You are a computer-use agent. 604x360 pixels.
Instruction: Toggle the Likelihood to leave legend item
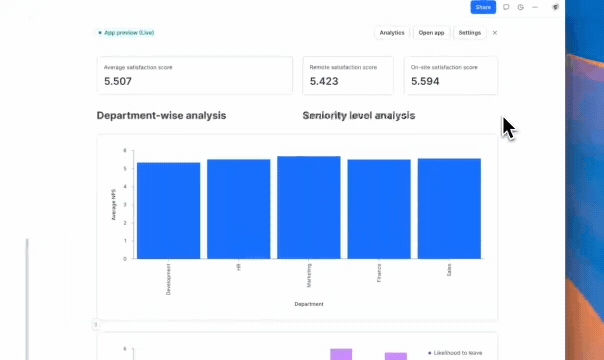click(455, 353)
